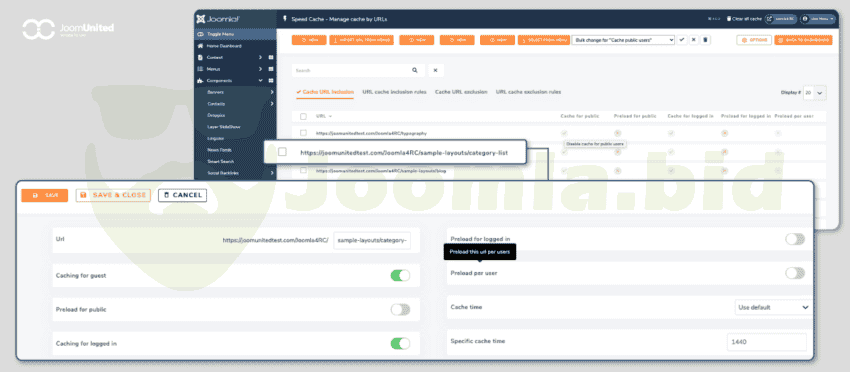Screen dimensions: 850x372
Task: Turn off the Caching for guest toggle
Action: coord(401,275)
